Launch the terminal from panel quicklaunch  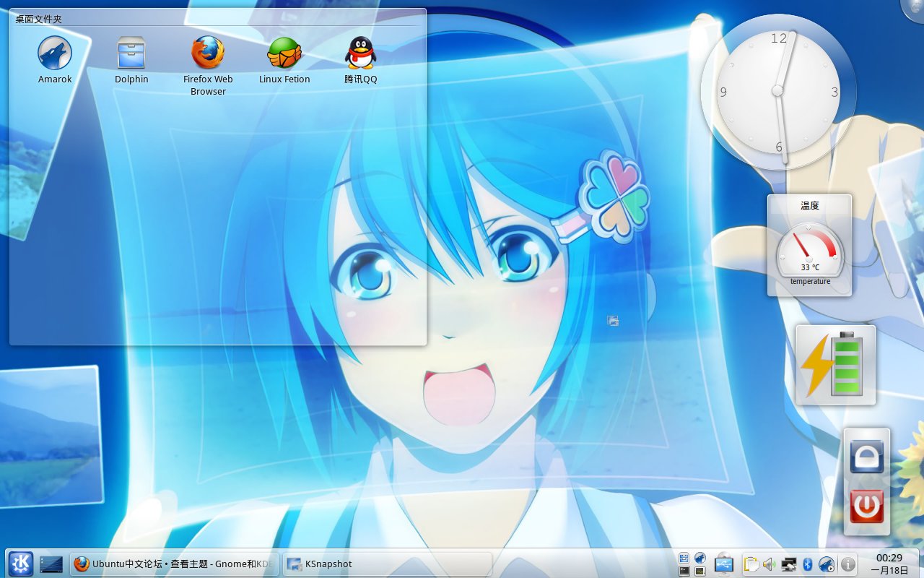(684, 571)
